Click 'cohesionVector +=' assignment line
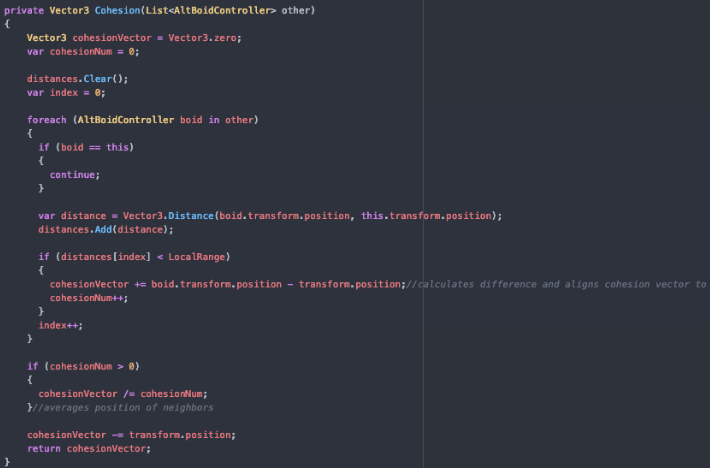 tap(228, 284)
